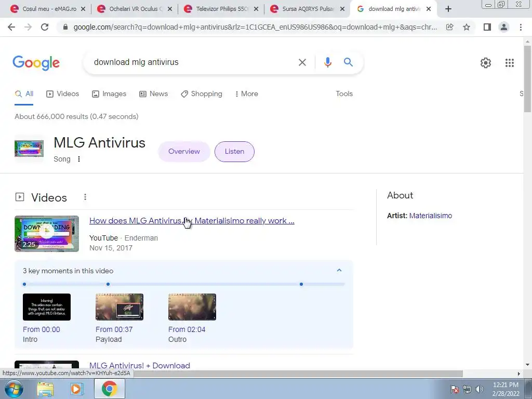532x399 pixels.
Task: Click the address bar URL
Action: (255, 27)
